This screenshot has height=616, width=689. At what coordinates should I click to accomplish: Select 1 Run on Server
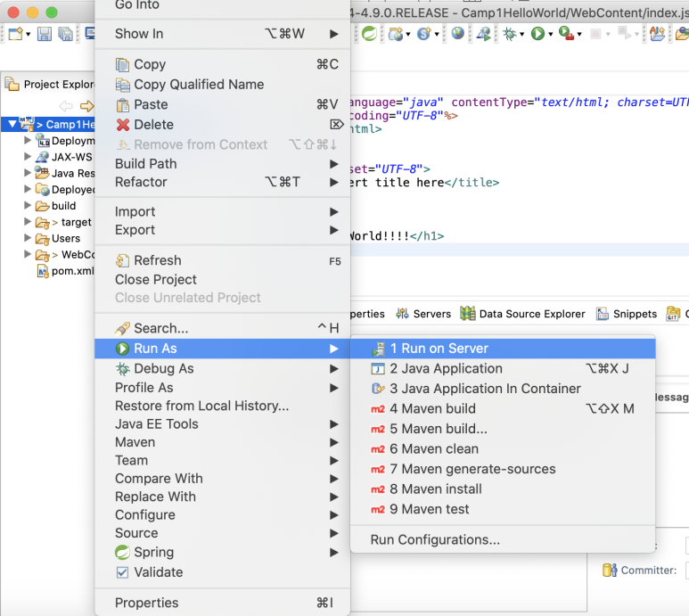click(503, 349)
